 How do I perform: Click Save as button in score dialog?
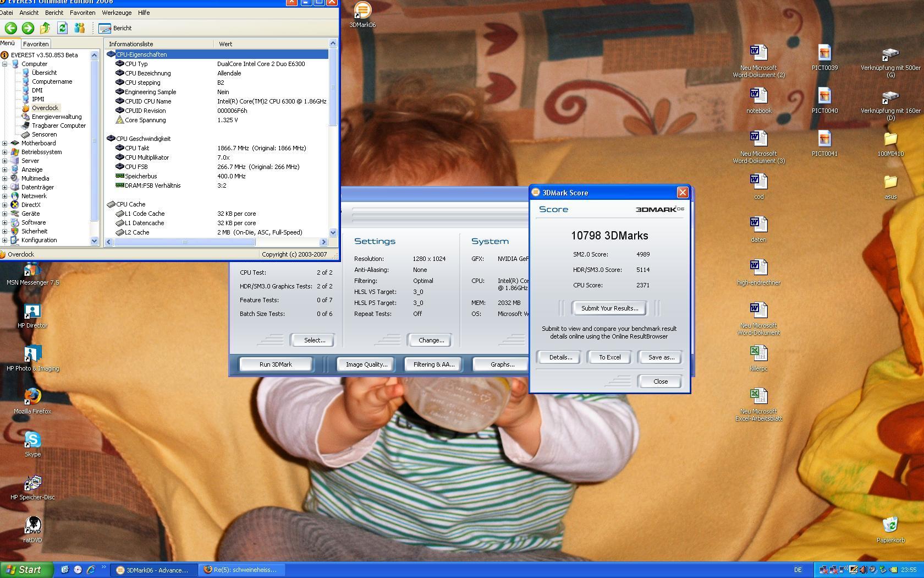[661, 357]
